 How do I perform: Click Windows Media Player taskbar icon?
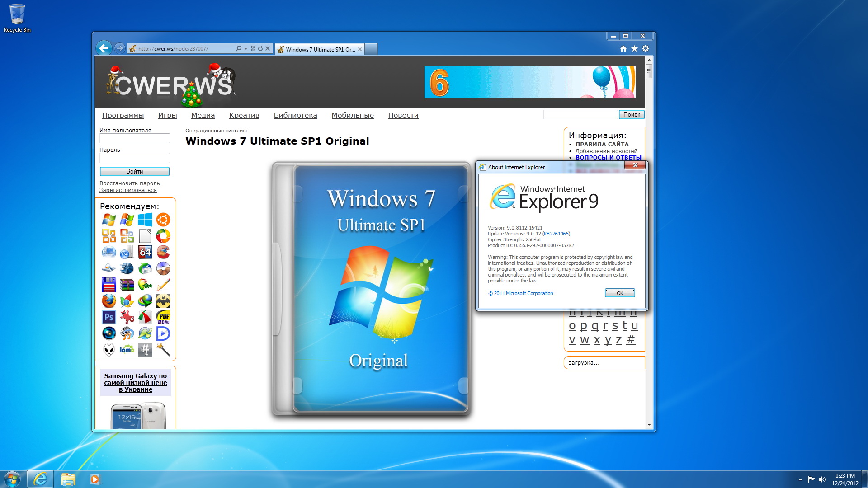tap(95, 479)
